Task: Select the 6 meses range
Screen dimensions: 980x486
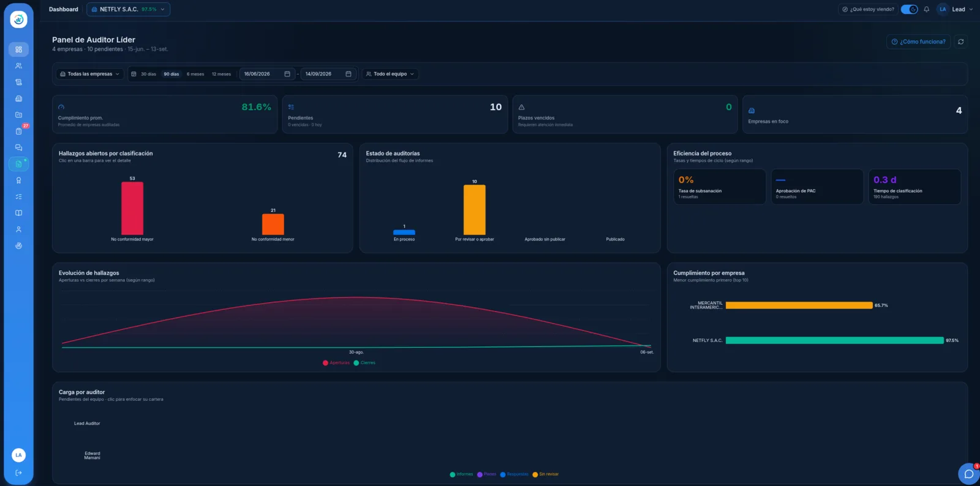Action: 195,74
